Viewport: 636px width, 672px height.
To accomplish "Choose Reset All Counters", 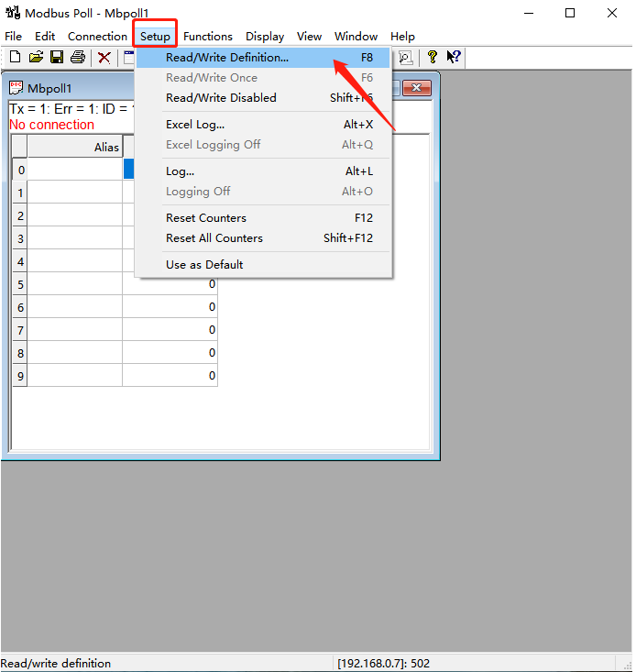I will pyautogui.click(x=214, y=238).
